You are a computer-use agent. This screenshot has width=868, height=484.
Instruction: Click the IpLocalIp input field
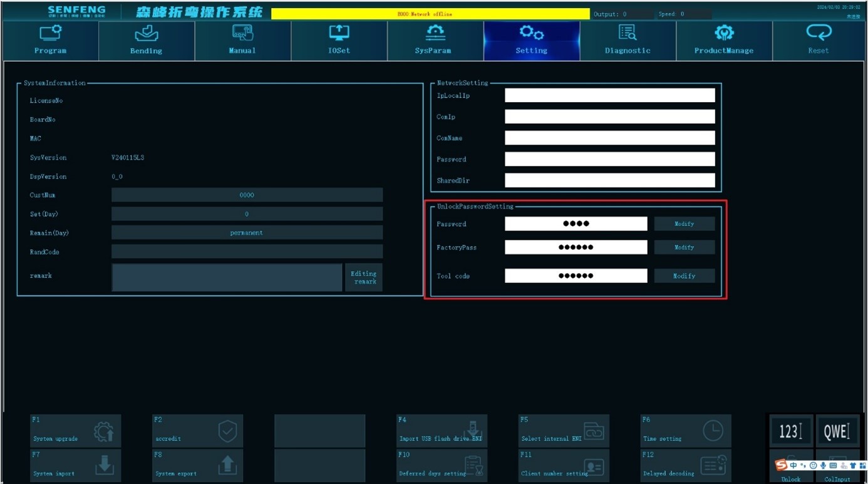click(x=609, y=95)
